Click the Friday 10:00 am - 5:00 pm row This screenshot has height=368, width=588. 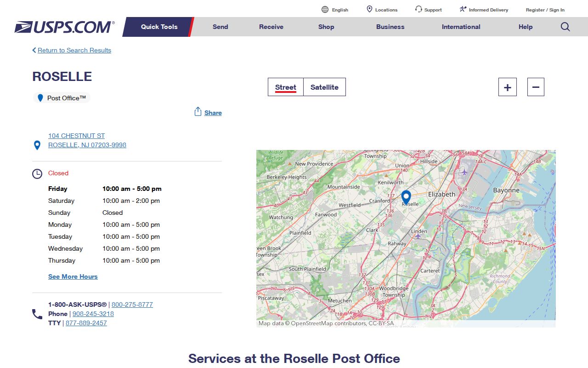(105, 189)
